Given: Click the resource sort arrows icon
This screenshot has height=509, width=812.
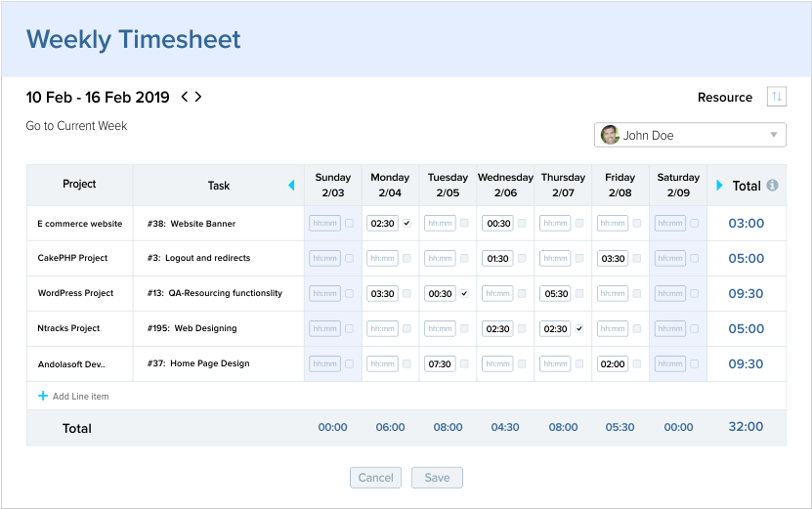Looking at the screenshot, I should [776, 97].
